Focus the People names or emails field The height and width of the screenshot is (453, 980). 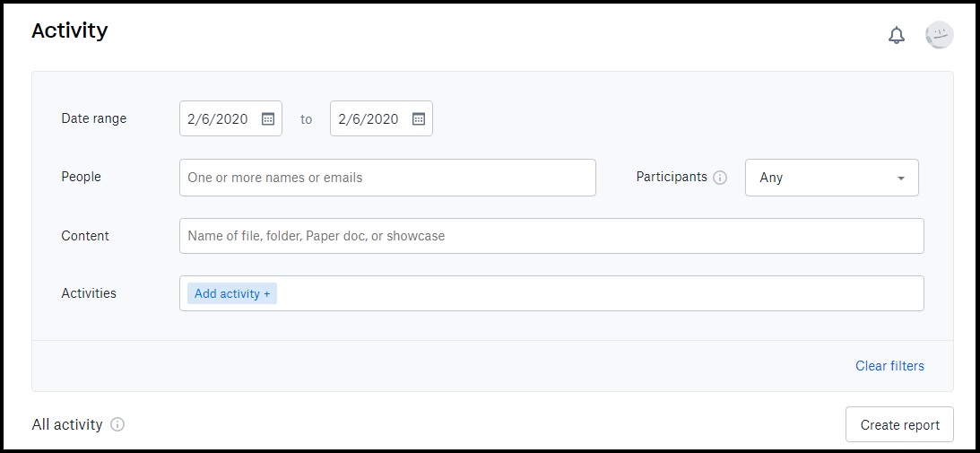387,178
